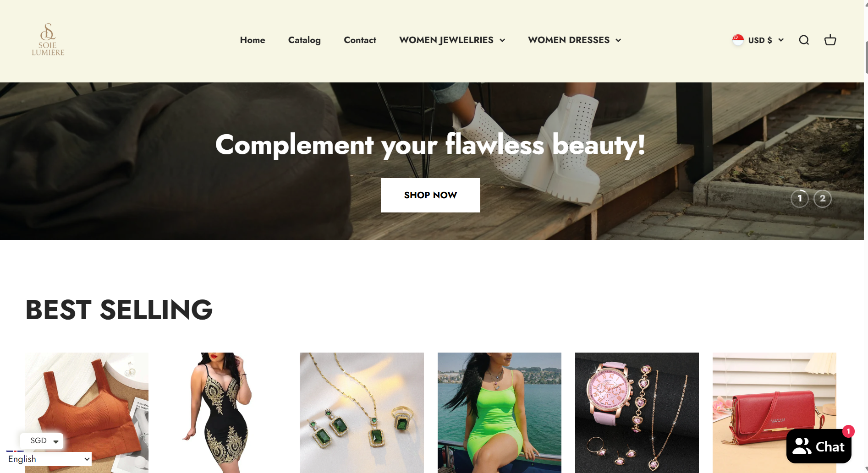
Task: Click the chat notification badge
Action: click(x=848, y=431)
